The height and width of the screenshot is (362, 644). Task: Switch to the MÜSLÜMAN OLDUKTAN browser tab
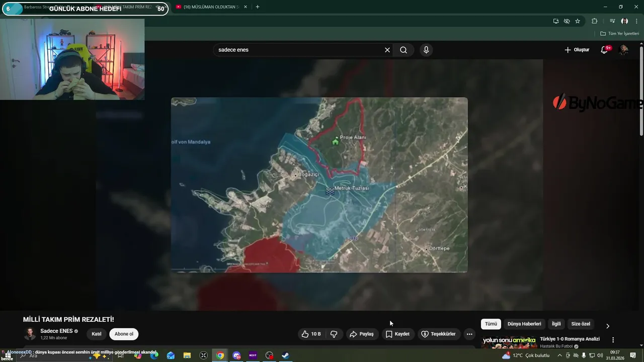click(210, 7)
